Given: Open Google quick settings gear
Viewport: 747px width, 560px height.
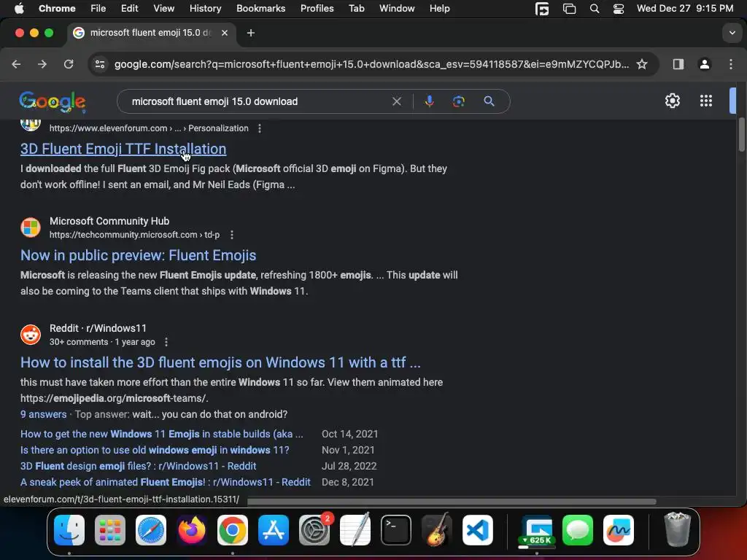Looking at the screenshot, I should 672,101.
